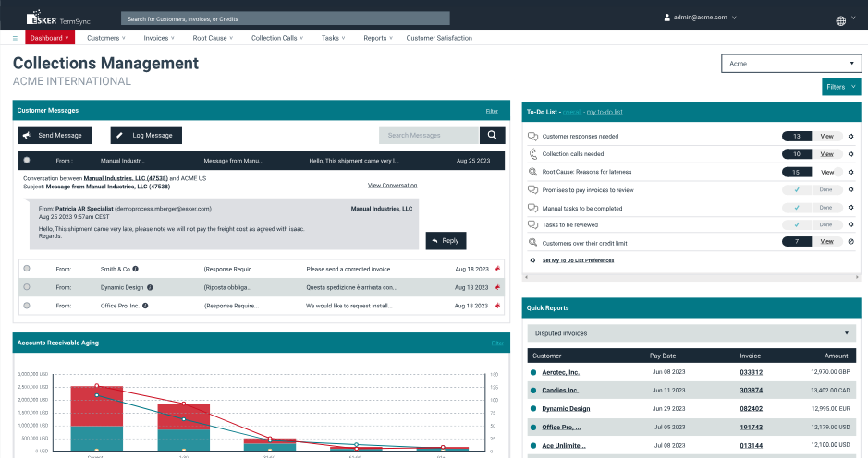The width and height of the screenshot is (868, 458).
Task: Open View Conversation link
Action: click(393, 186)
